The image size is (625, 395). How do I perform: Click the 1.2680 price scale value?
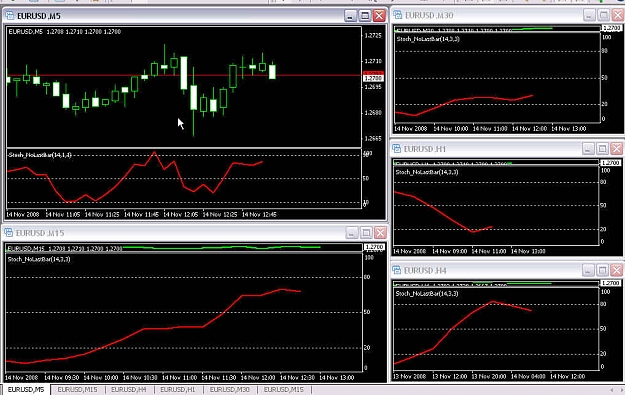click(373, 112)
